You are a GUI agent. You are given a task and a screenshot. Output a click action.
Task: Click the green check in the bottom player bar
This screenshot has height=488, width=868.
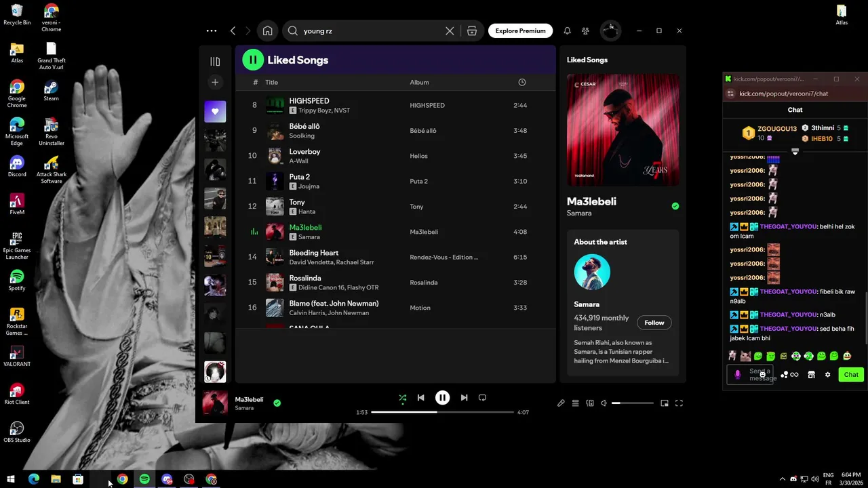click(x=277, y=403)
